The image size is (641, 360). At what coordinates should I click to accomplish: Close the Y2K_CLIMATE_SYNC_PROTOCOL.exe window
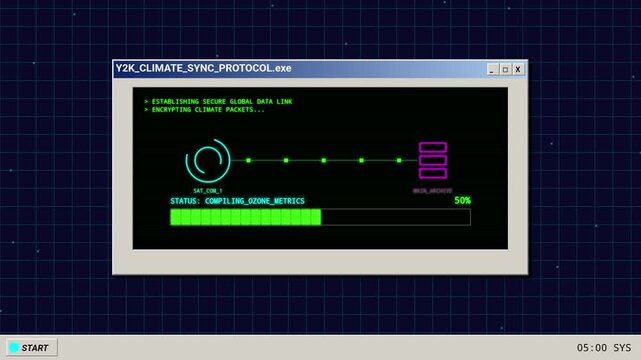(x=518, y=69)
